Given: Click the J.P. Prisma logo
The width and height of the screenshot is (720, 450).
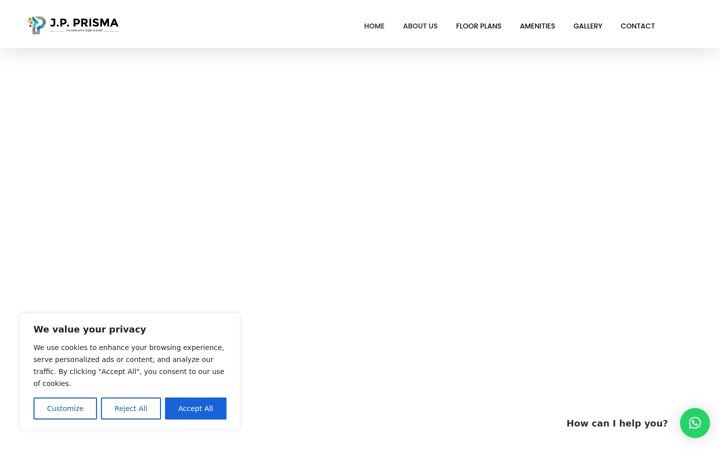Looking at the screenshot, I should [x=73, y=25].
